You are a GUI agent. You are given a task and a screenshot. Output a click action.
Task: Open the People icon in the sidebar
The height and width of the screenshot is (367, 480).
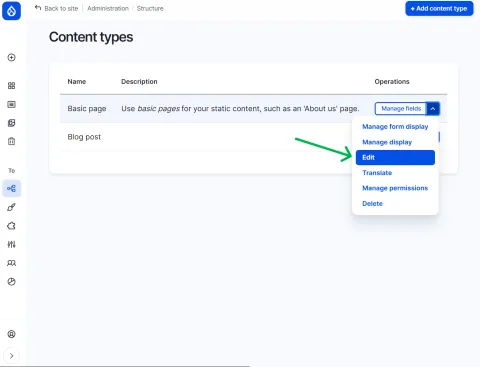coord(11,263)
